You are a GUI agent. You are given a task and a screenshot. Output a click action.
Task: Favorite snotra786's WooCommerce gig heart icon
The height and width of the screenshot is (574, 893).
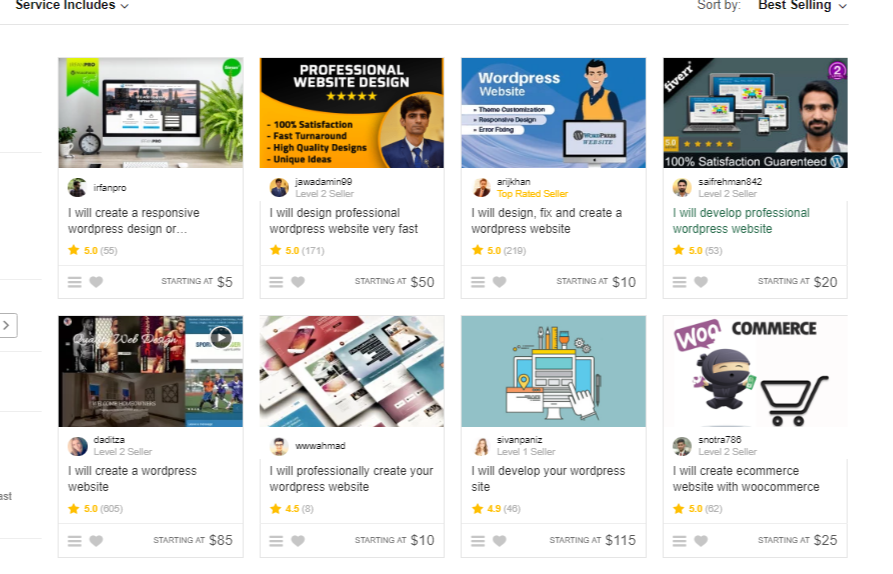[x=701, y=540]
